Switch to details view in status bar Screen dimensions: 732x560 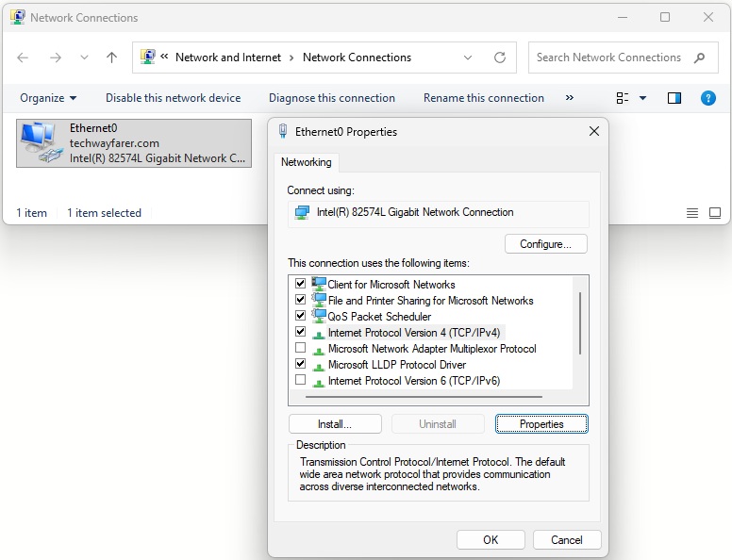tap(692, 213)
